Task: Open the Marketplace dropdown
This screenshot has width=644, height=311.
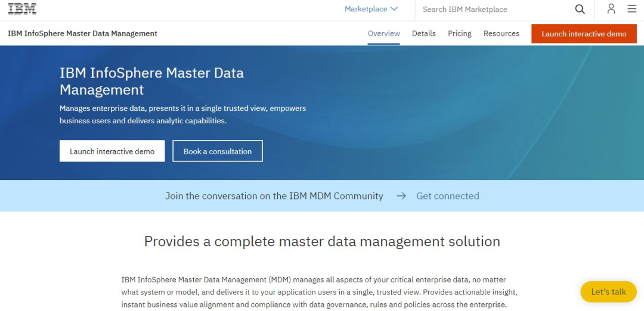Action: (371, 9)
